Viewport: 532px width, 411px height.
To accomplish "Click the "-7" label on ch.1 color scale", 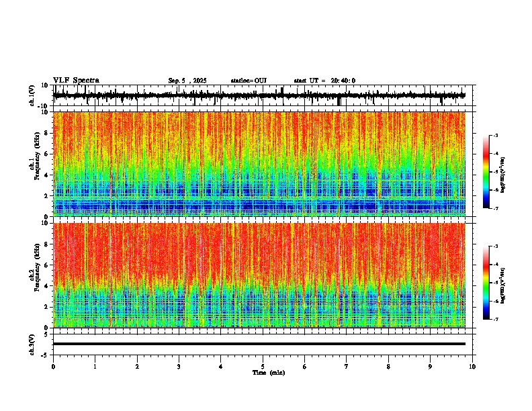I will coord(496,208).
